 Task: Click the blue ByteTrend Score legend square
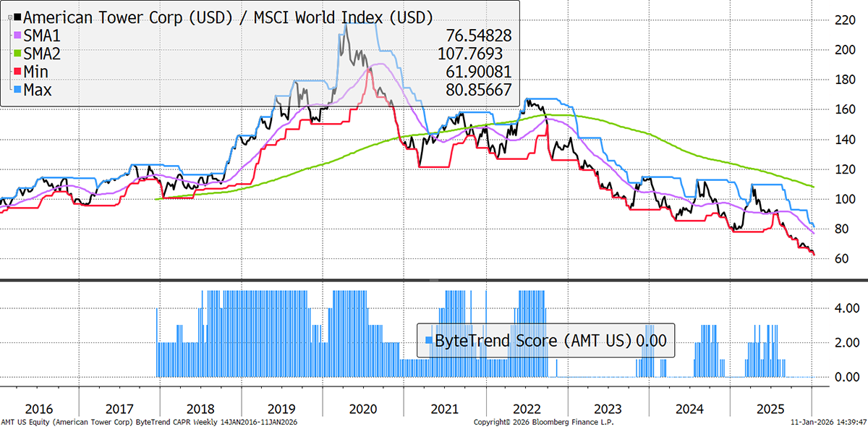(x=428, y=340)
